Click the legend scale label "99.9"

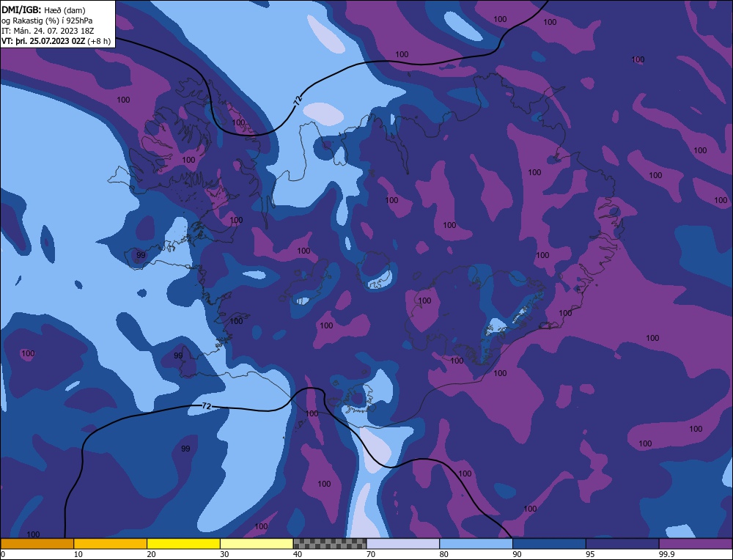point(666,554)
